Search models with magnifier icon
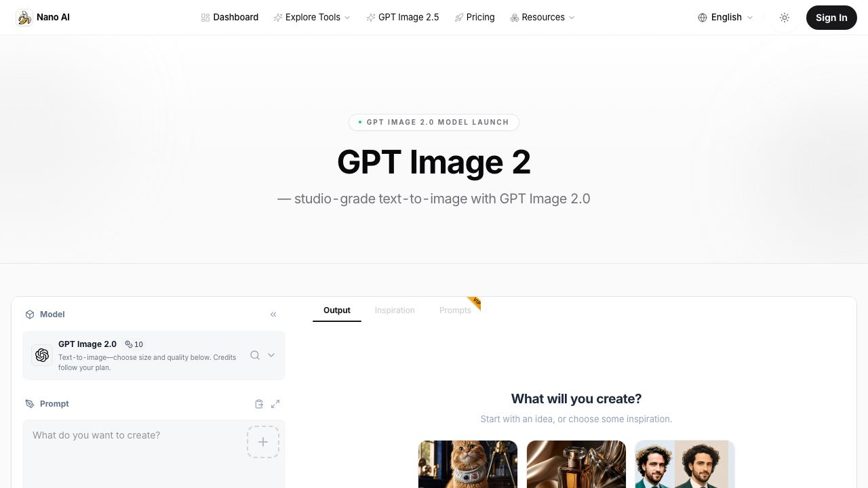Image resolution: width=868 pixels, height=488 pixels. [x=255, y=355]
